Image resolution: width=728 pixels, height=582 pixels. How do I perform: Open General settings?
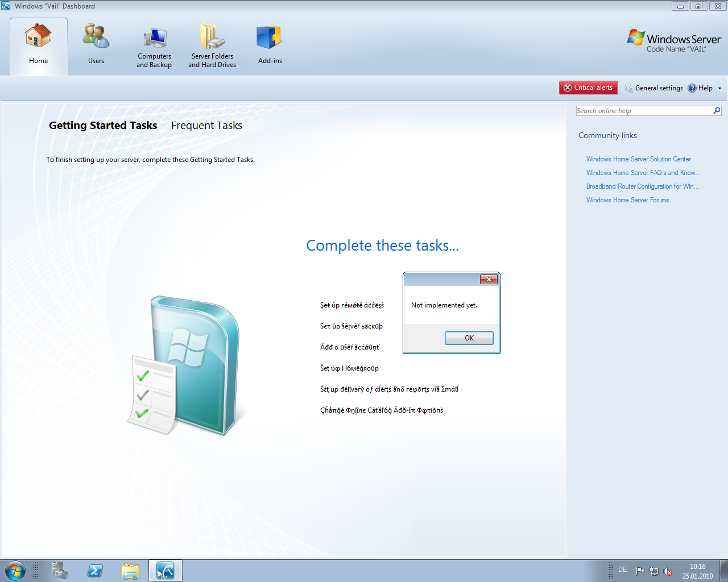(654, 88)
